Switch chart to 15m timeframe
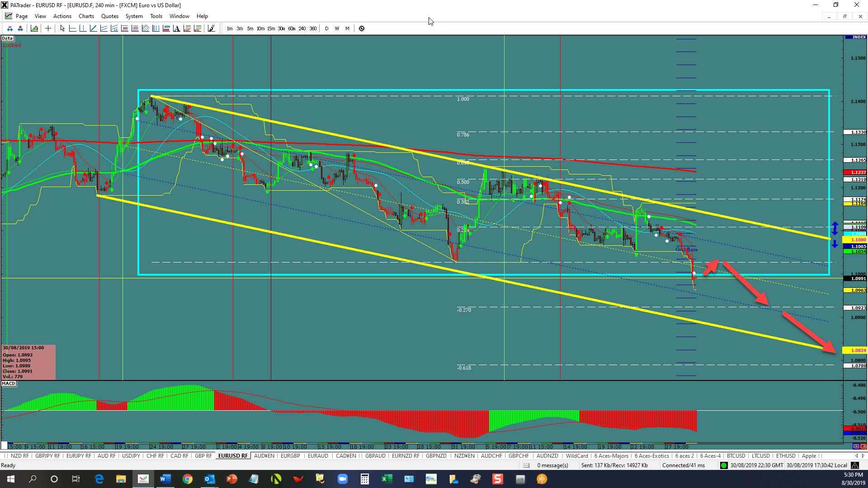868x488 pixels. click(271, 28)
